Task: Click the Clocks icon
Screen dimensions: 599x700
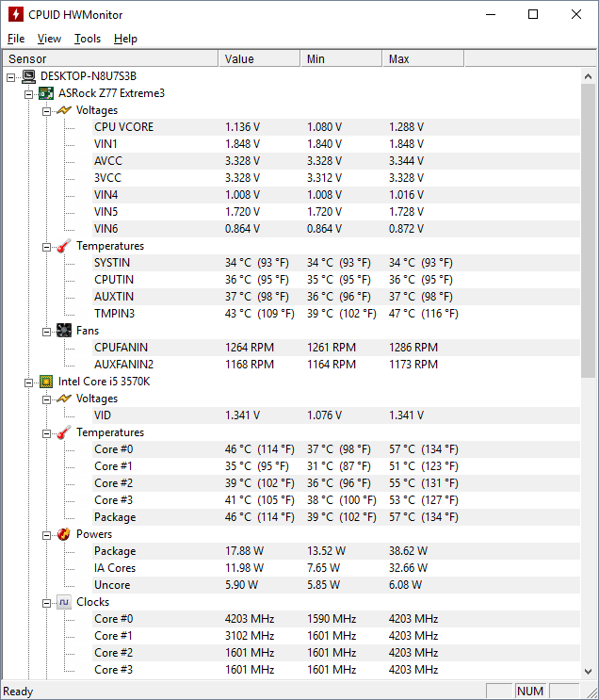Action: pyautogui.click(x=64, y=602)
